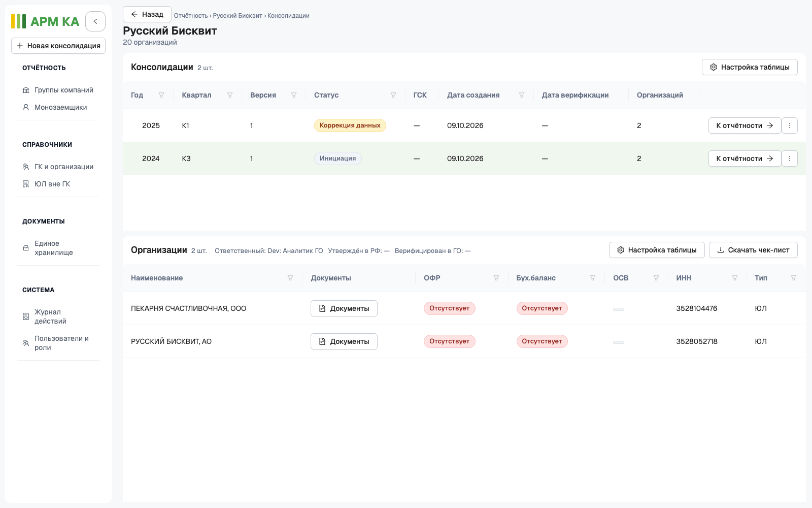Open three-dot menu for 2025 consolidation
This screenshot has width=812, height=508.
point(790,125)
